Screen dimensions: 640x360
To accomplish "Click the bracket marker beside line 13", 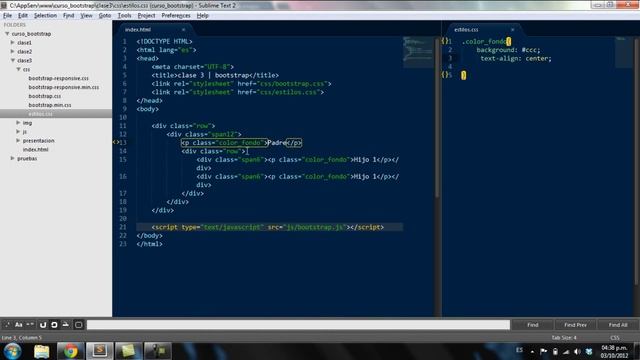I will pos(116,142).
